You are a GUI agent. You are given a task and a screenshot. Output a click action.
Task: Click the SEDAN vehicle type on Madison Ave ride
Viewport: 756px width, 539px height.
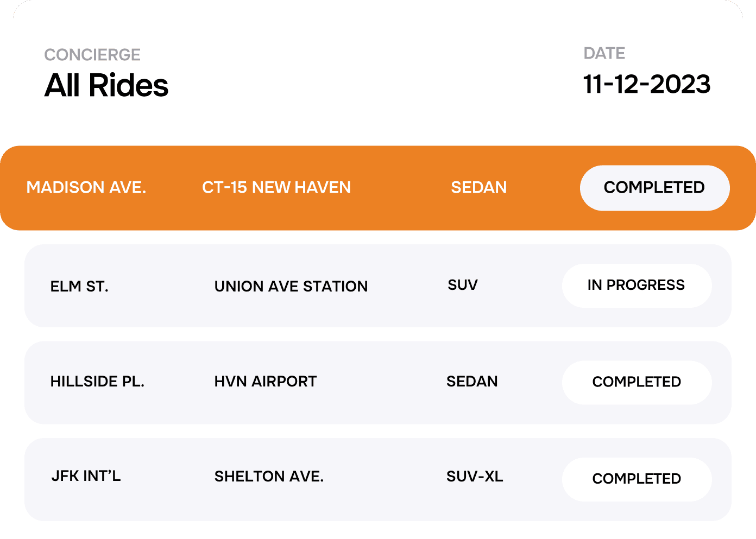point(480,188)
